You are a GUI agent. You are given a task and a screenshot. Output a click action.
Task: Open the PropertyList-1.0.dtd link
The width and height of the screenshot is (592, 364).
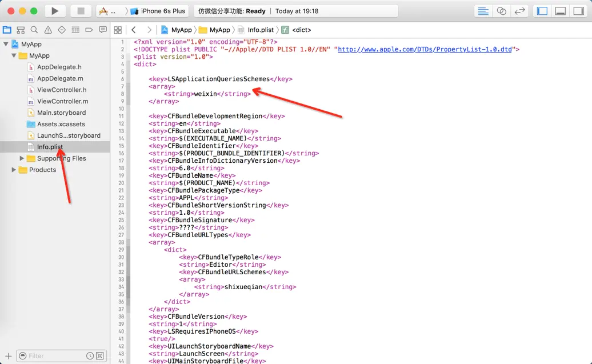tap(425, 49)
